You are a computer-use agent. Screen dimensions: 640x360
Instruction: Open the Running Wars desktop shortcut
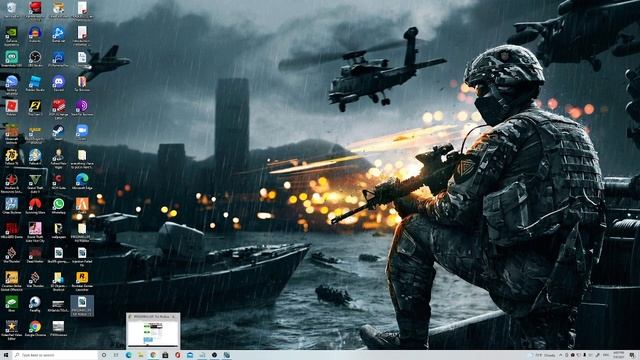pos(35,206)
